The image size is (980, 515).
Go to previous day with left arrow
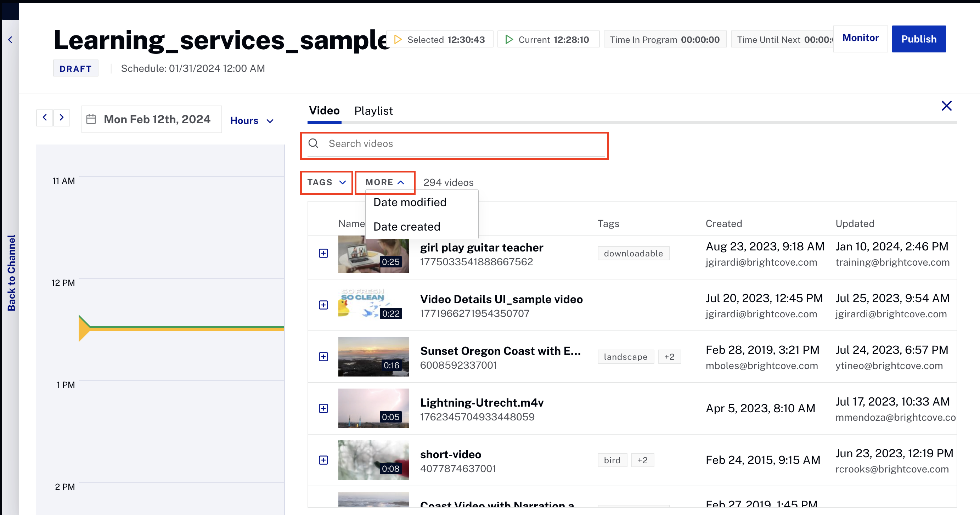click(45, 118)
